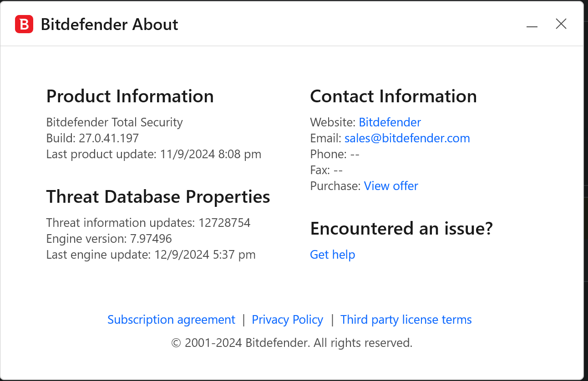Click the Last engine update line
This screenshot has width=588, height=381.
click(x=151, y=255)
